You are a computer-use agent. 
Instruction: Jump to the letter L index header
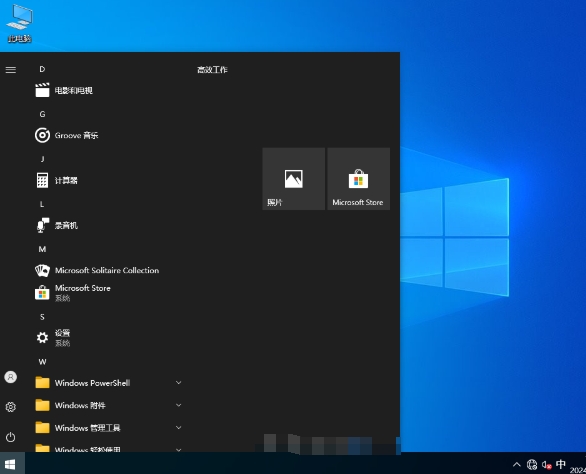pos(42,204)
